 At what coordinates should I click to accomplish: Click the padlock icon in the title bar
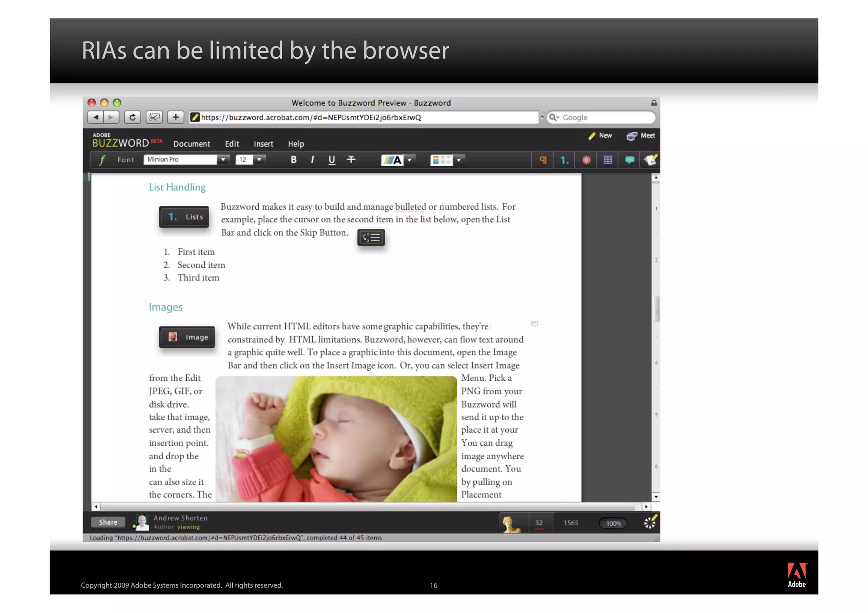(654, 103)
